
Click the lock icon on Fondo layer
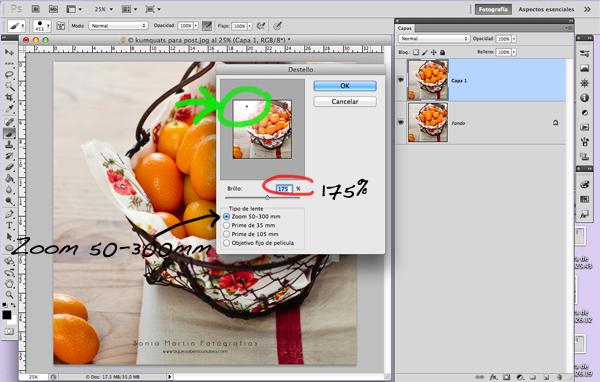click(556, 123)
